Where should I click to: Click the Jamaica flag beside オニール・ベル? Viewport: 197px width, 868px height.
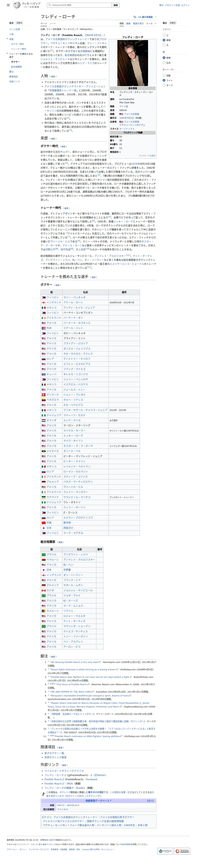pyautogui.click(x=44, y=451)
